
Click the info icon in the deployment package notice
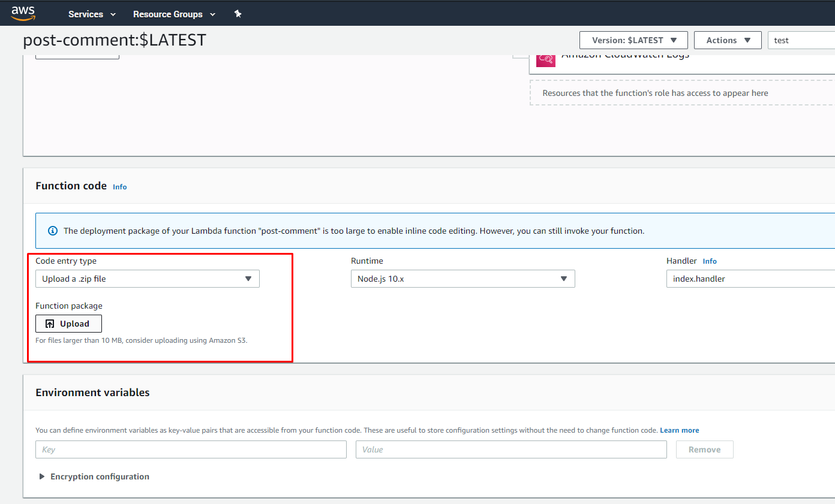point(53,231)
